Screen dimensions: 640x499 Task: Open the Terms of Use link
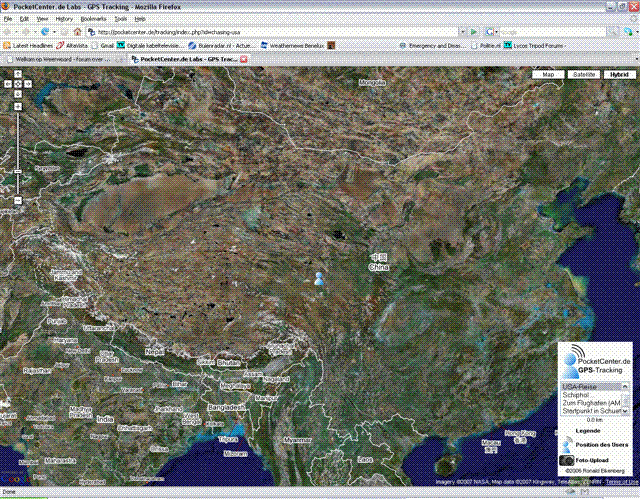click(x=622, y=482)
